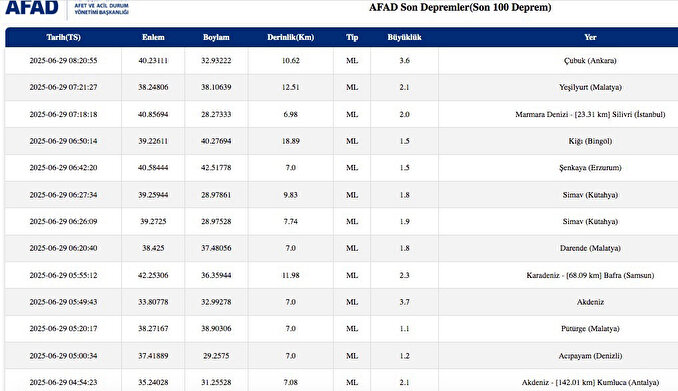
Task: Click depth value 11.98
Action: [x=291, y=276]
